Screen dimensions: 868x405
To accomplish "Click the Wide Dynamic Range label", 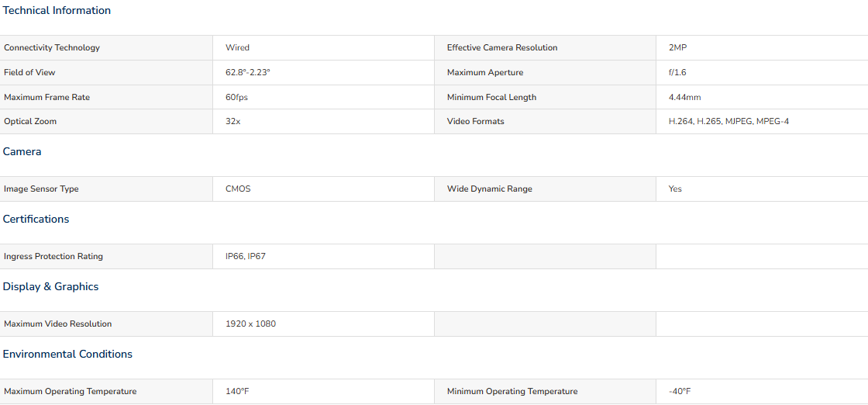I will (489, 189).
